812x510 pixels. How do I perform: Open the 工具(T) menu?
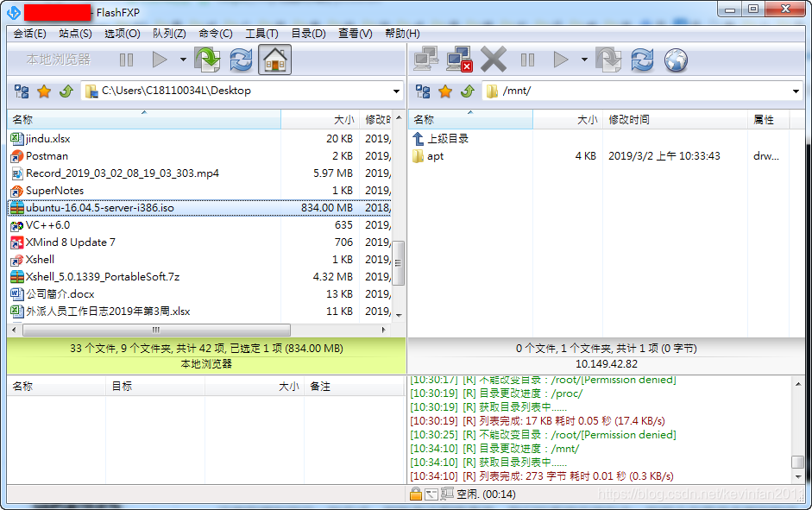click(261, 34)
